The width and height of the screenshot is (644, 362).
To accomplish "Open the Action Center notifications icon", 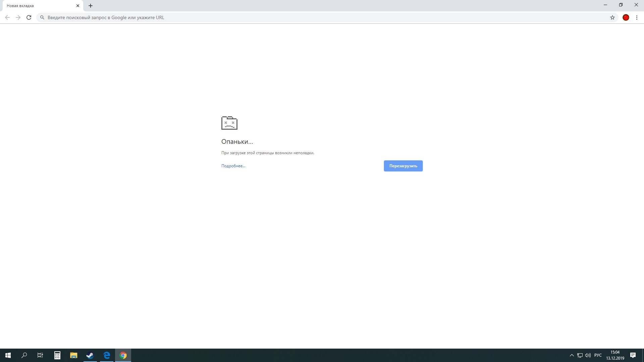I will [x=633, y=355].
